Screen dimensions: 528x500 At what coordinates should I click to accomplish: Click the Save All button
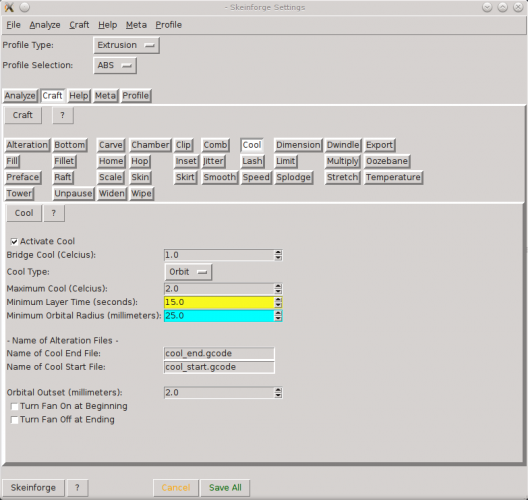[225, 488]
